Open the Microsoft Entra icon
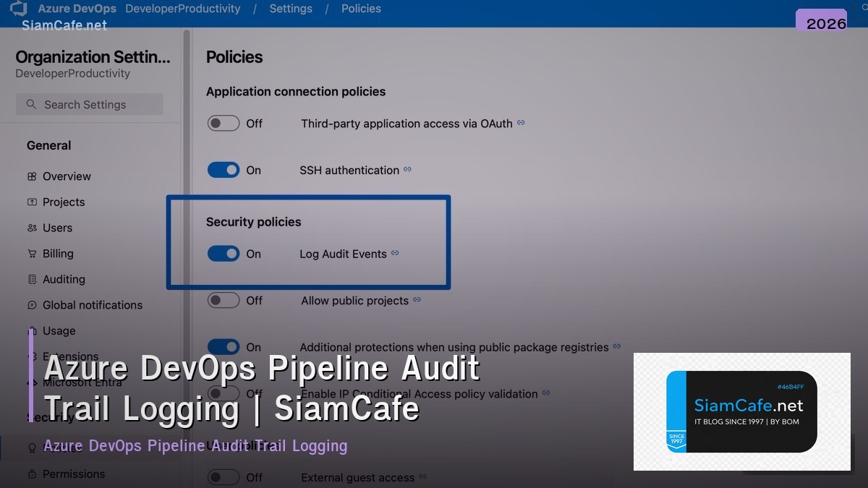This screenshot has height=488, width=868. (x=32, y=382)
